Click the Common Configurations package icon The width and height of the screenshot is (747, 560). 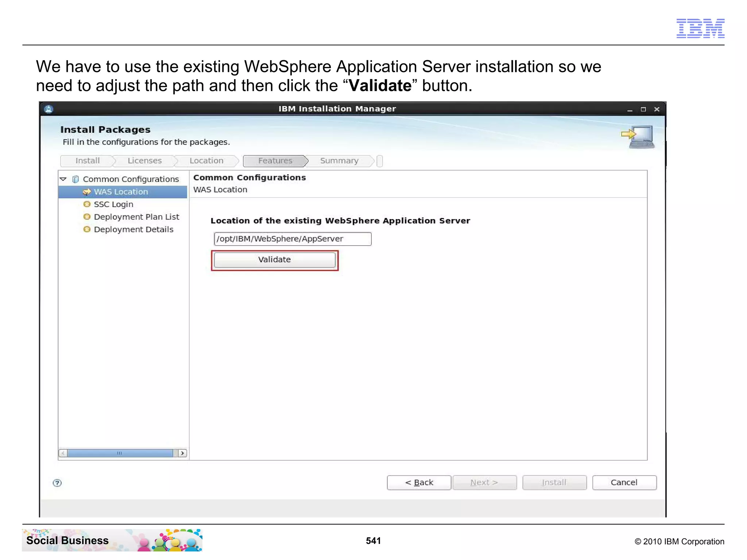76,179
